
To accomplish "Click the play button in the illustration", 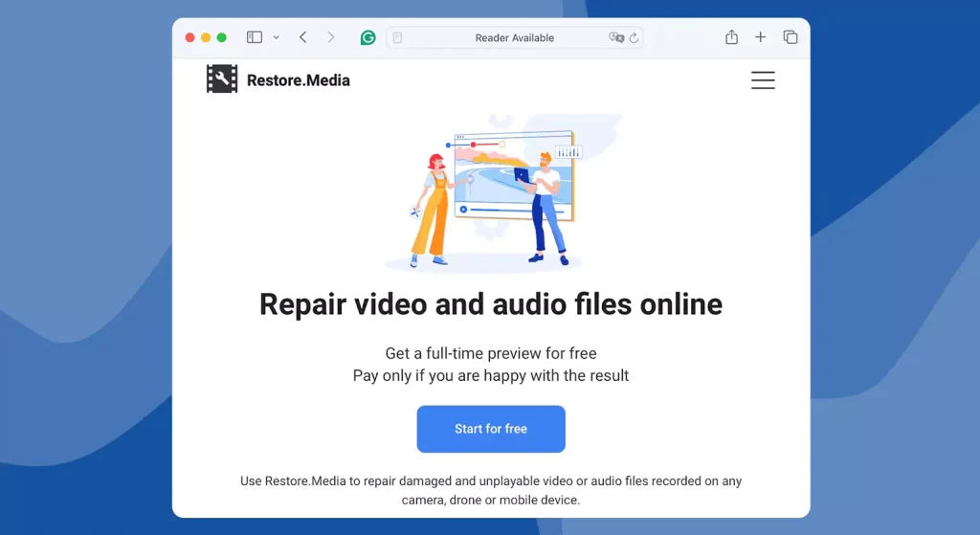I will (463, 210).
